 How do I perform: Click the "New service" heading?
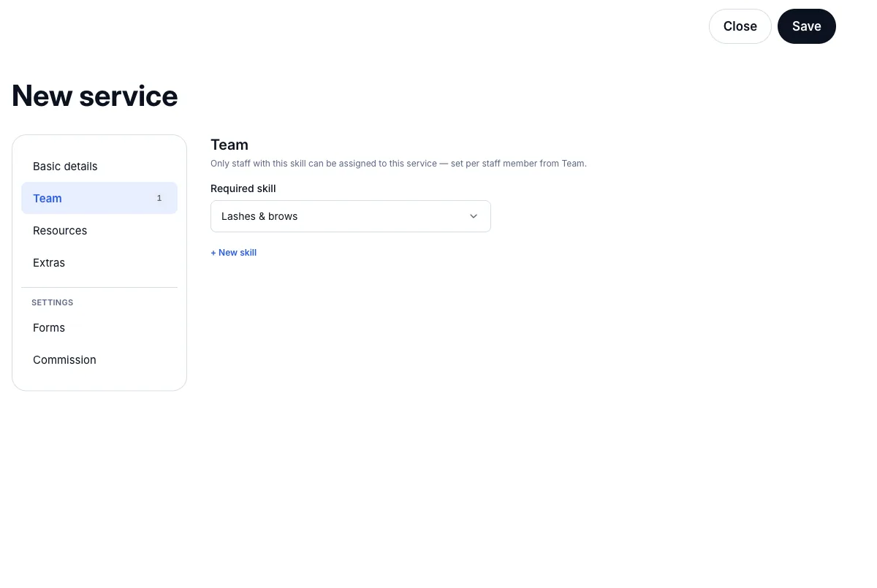pos(95,96)
